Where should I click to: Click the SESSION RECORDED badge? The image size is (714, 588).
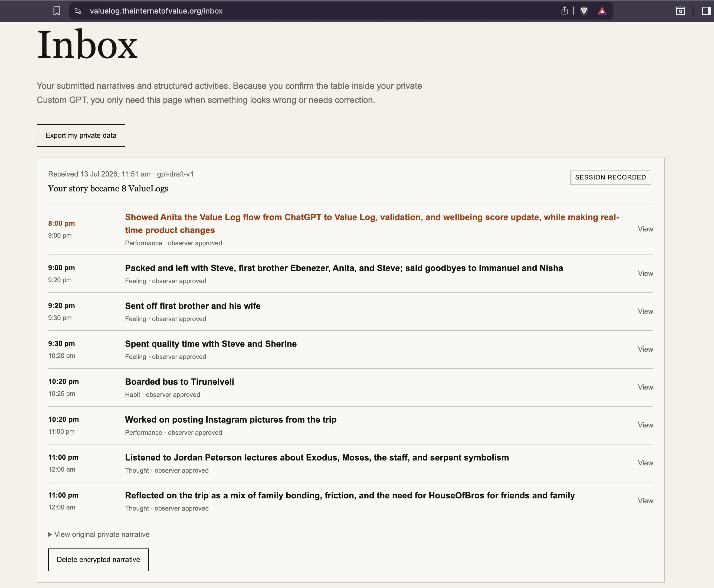(x=610, y=177)
